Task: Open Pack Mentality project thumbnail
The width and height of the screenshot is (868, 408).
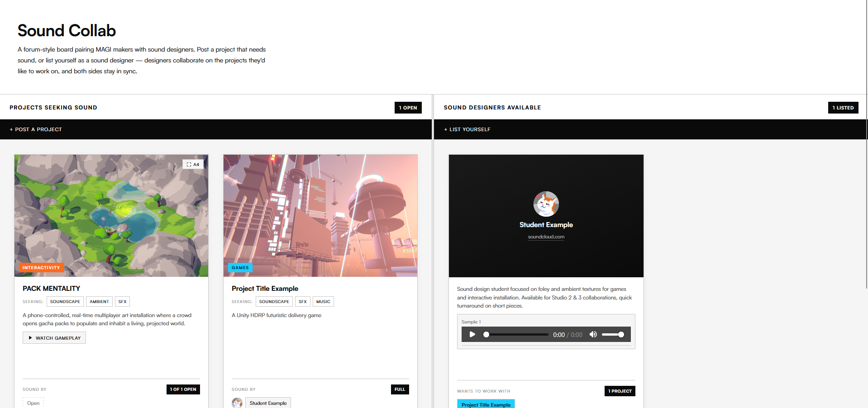Action: point(111,216)
